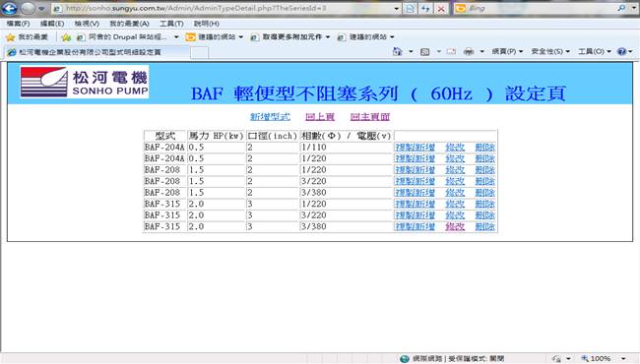
Task: Go forward with the browser forward arrow
Action: click(x=28, y=8)
